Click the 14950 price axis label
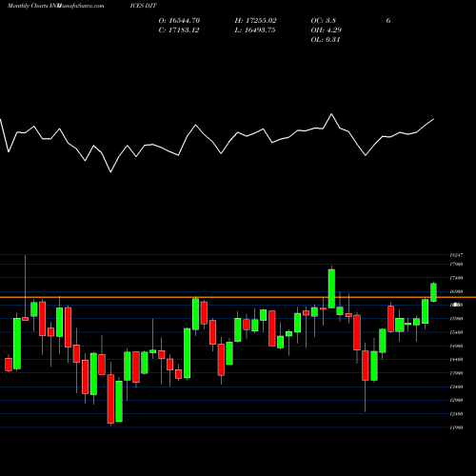Screen dimensions: 476x476 click(456, 346)
